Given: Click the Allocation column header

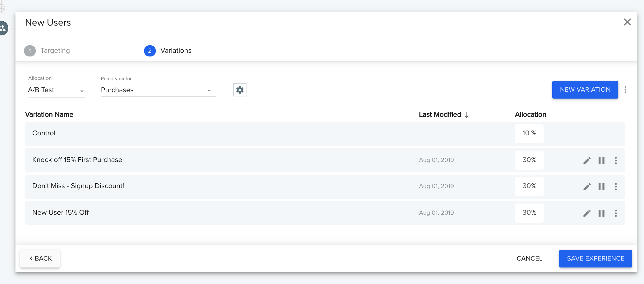Looking at the screenshot, I should [530, 115].
